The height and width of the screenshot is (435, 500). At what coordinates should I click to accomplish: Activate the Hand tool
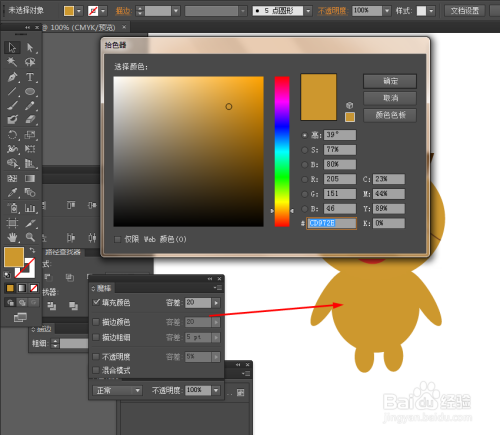(12, 237)
